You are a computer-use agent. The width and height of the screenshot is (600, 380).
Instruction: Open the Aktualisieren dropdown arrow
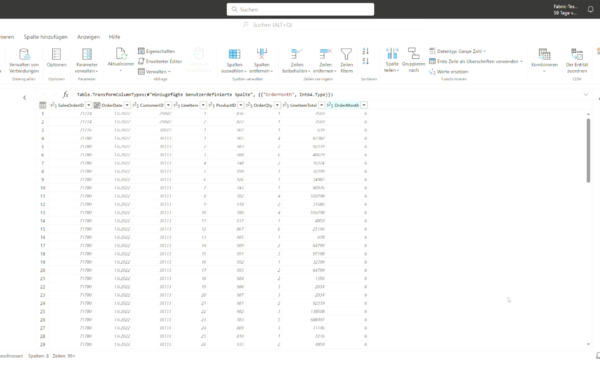121,71
